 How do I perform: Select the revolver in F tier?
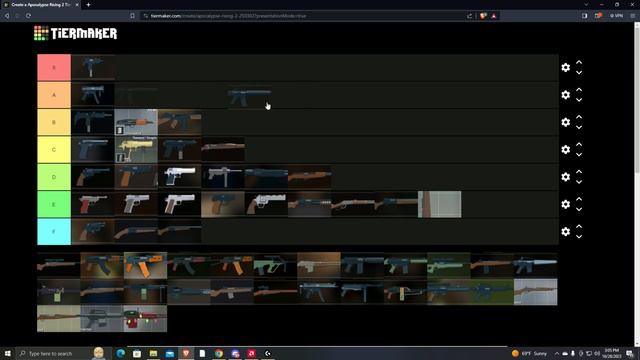click(93, 231)
